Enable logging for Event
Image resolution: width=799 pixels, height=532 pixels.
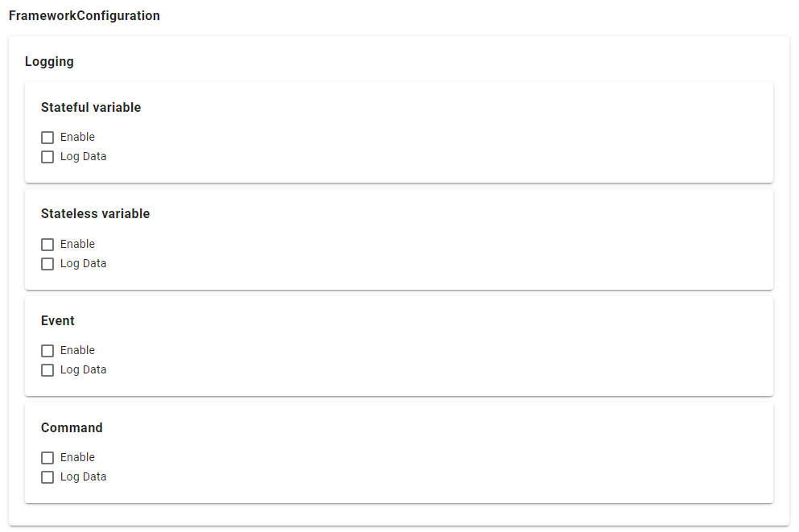point(47,350)
